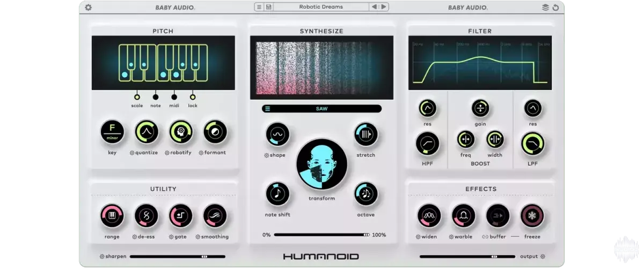This screenshot has height=268, width=644.
Task: Click the HUMANOID logo
Action: pos(321,257)
